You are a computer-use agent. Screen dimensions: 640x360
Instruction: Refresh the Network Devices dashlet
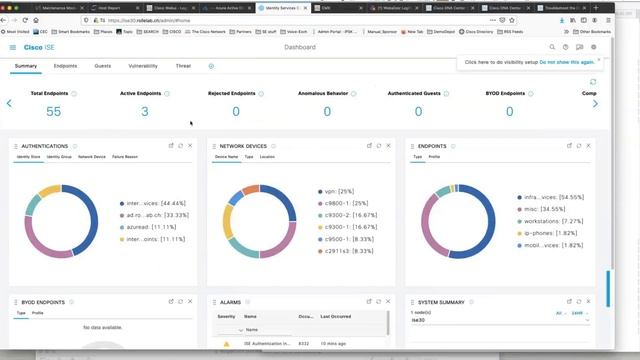click(x=379, y=146)
